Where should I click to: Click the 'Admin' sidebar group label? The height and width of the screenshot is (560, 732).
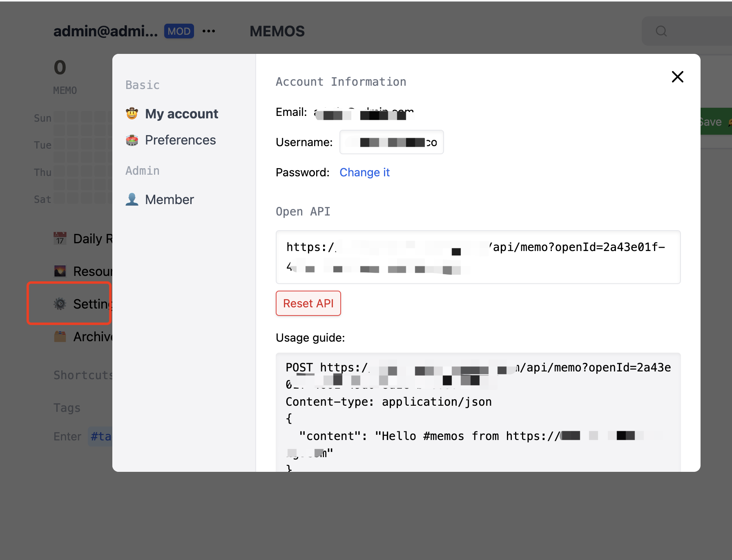coord(143,171)
